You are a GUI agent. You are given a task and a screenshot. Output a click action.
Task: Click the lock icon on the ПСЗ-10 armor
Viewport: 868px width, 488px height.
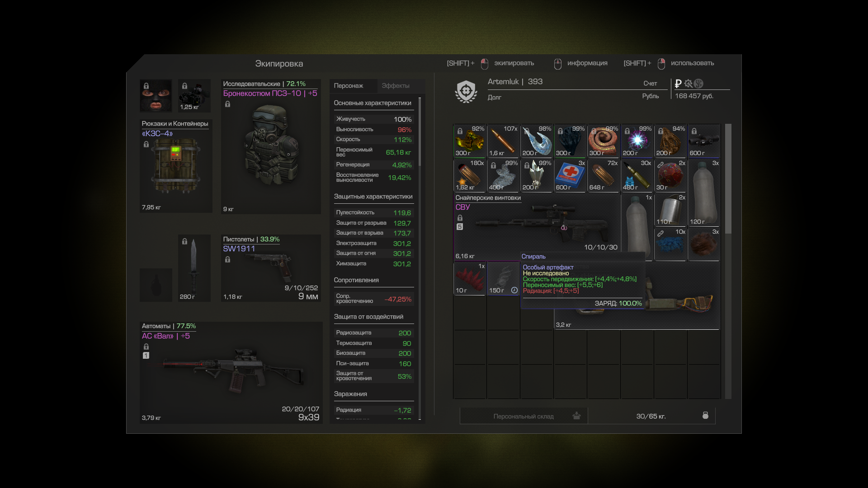point(227,104)
